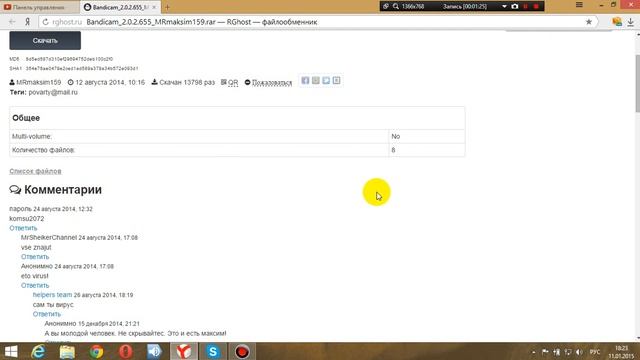The height and width of the screenshot is (360, 640).
Task: Open the QR code link
Action: [233, 82]
